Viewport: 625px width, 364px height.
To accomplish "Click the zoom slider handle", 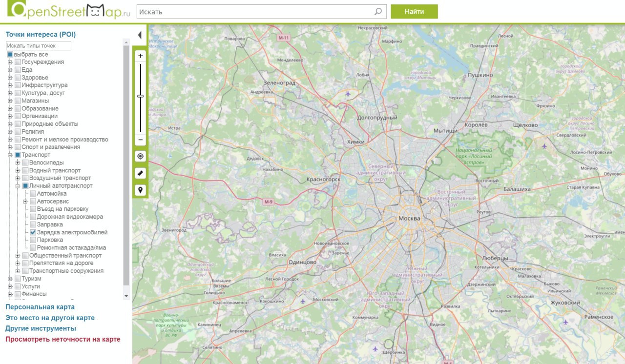I will click(x=141, y=96).
